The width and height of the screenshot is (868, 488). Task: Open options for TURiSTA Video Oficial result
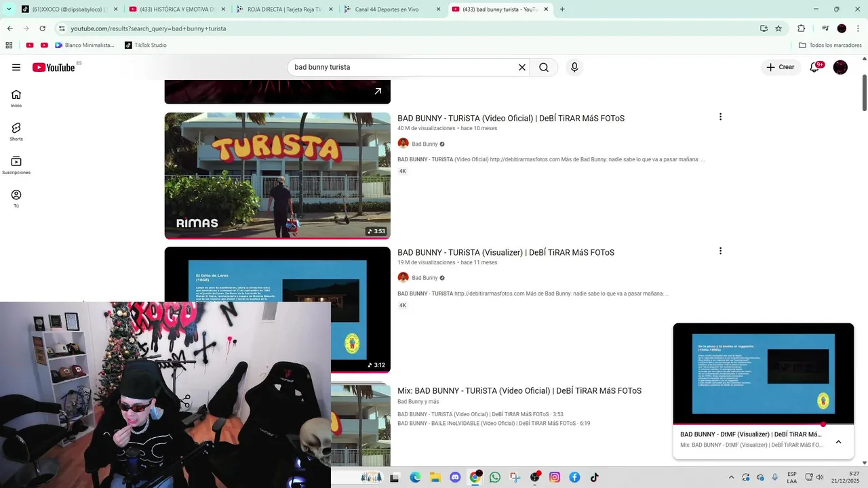tap(720, 117)
